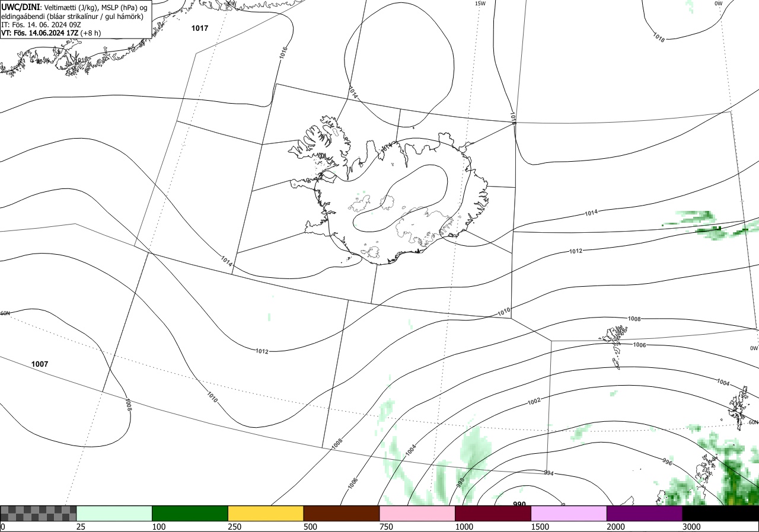The height and width of the screenshot is (532, 759).
Task: Click scale value '1500' under color bar
Action: (540, 526)
